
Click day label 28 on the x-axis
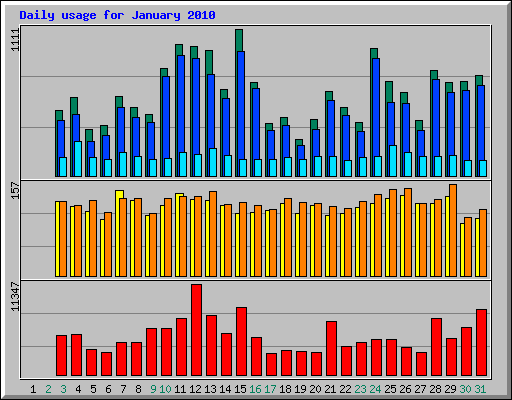tap(435, 389)
